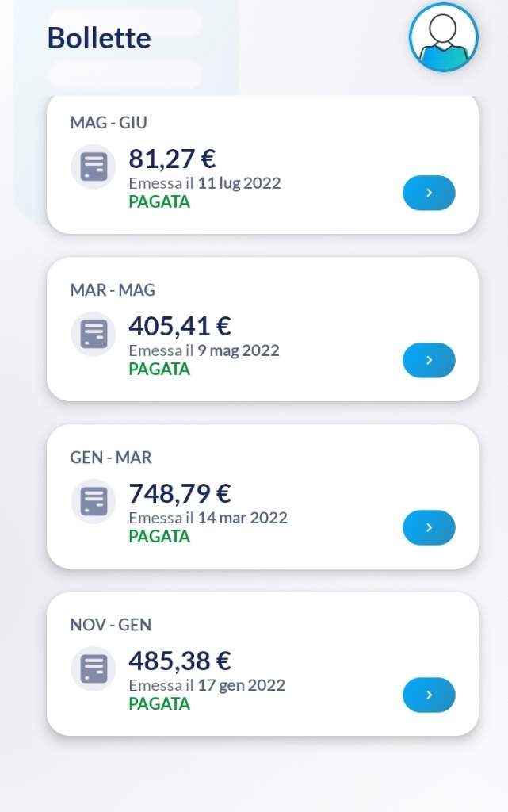Viewport: 508px width, 812px height.
Task: Tap the bill icon for NOV - GEN
Action: coord(93,668)
